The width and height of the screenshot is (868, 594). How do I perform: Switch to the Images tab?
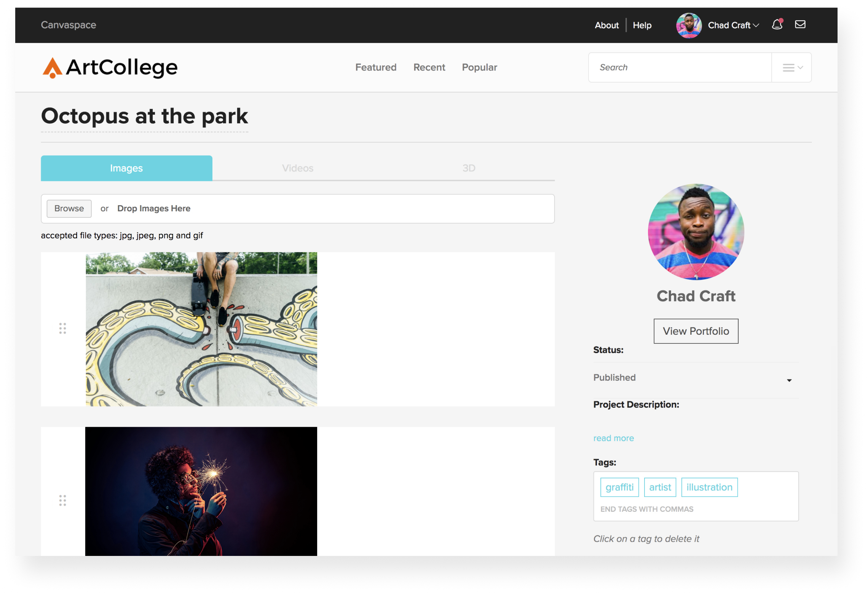coord(126,168)
